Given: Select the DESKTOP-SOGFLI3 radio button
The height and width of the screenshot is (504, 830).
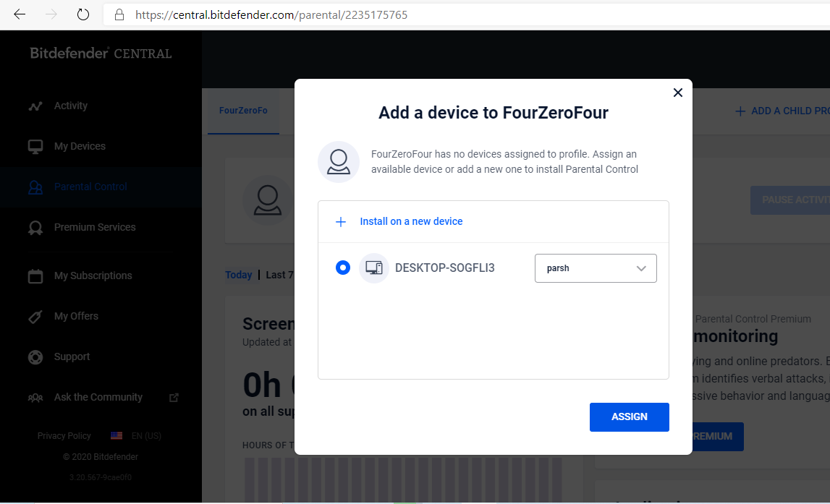Looking at the screenshot, I should (x=343, y=268).
